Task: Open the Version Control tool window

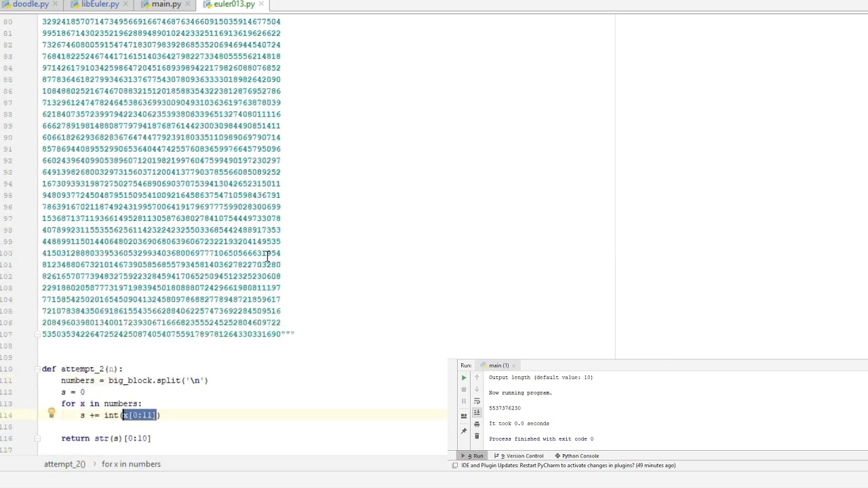Action: [519, 456]
